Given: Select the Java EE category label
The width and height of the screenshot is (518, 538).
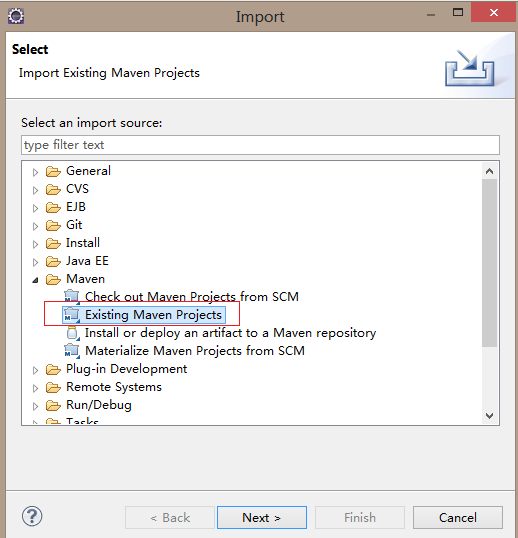Looking at the screenshot, I should pos(87,261).
